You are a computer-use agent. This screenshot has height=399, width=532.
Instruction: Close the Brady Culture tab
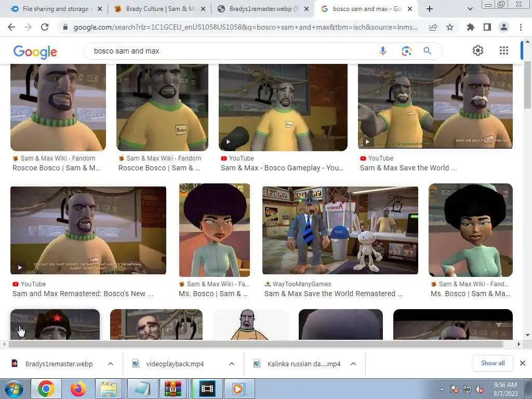click(x=203, y=9)
